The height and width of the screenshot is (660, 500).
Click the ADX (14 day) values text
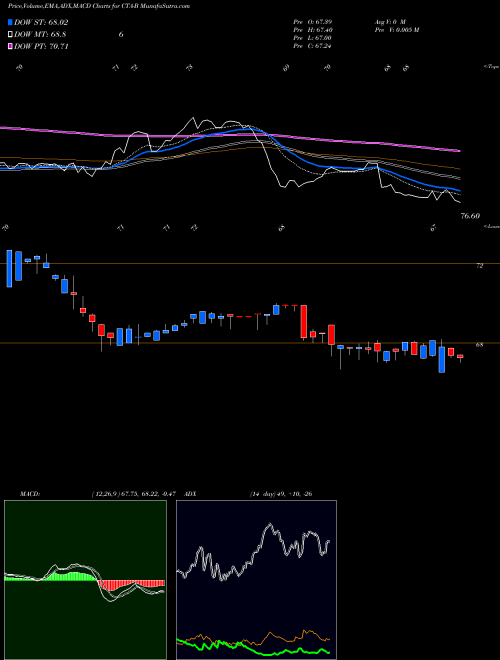pos(281,494)
